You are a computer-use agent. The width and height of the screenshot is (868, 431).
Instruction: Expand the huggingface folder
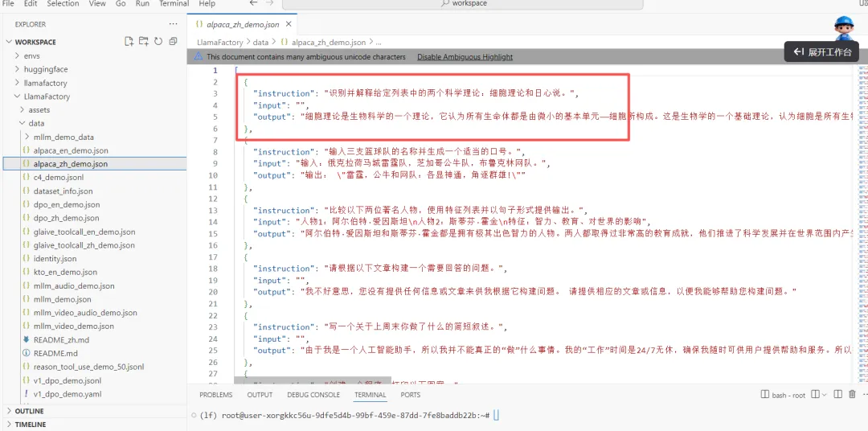[45, 69]
